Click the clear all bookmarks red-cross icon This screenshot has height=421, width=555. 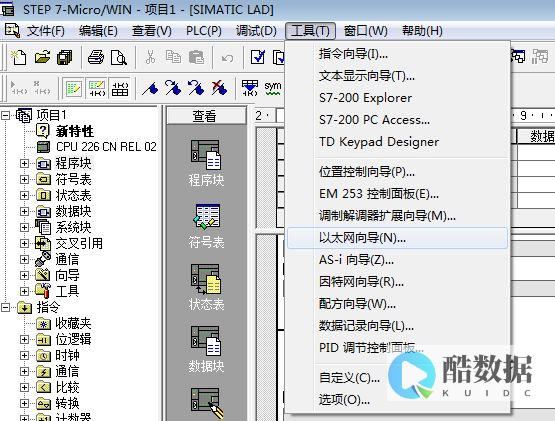pos(219,88)
